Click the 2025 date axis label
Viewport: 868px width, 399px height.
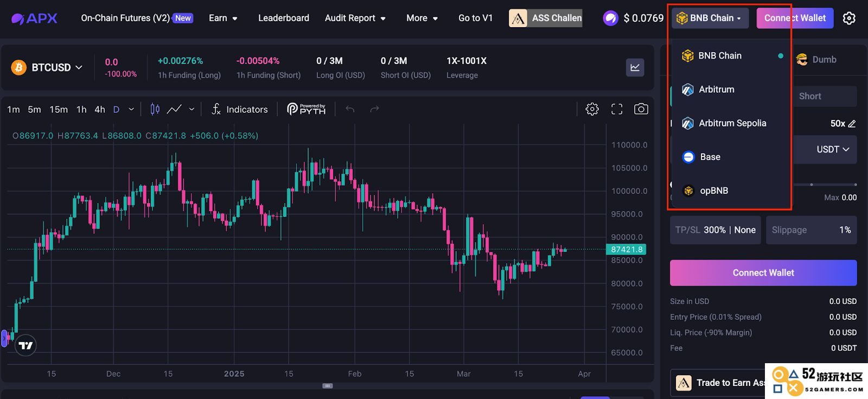pyautogui.click(x=234, y=373)
